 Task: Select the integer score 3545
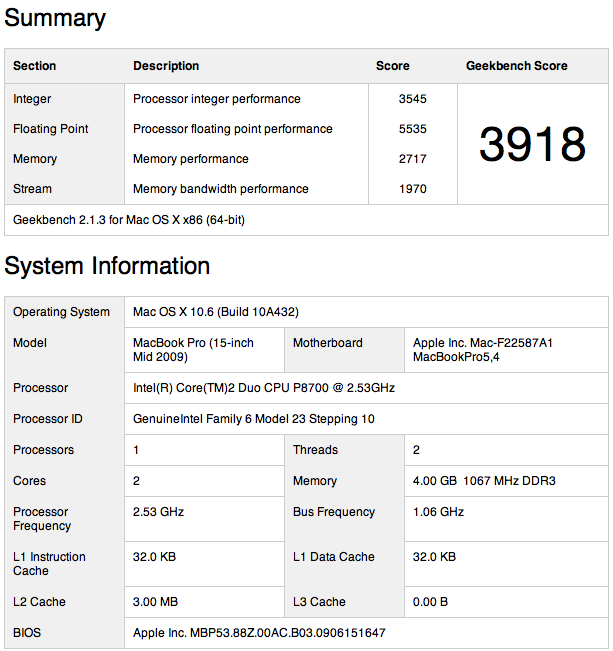coord(412,99)
